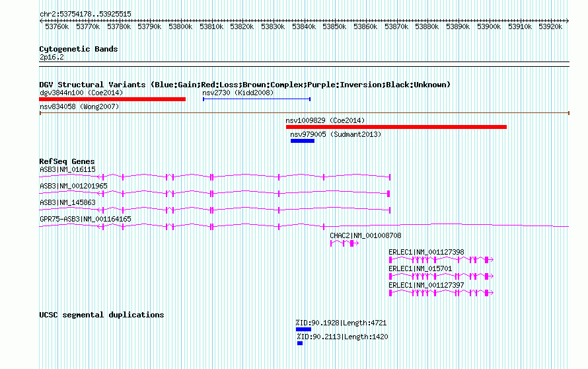Screen dimensions: 588x369
Task: Click the ASB3|NM_145863 gene label
Action: click(67, 203)
